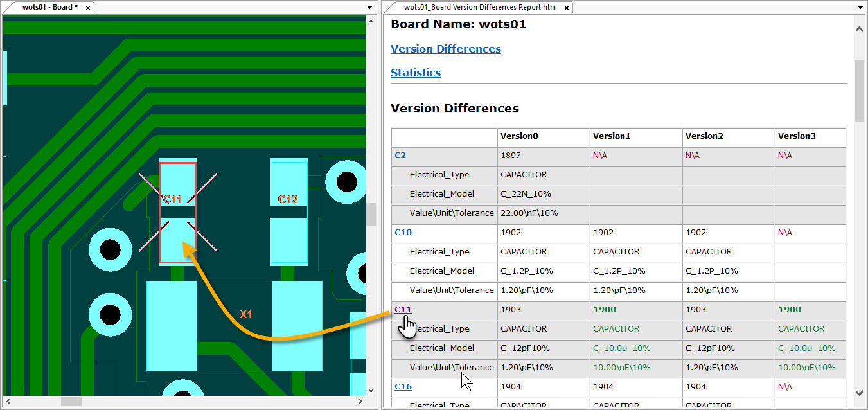Click the C2 component link

400,155
